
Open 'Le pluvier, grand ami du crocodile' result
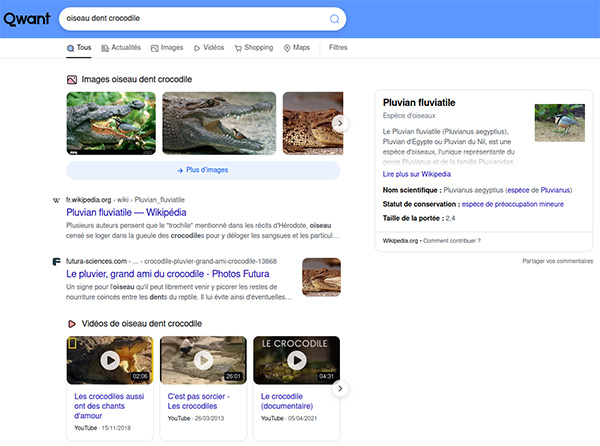click(x=168, y=274)
